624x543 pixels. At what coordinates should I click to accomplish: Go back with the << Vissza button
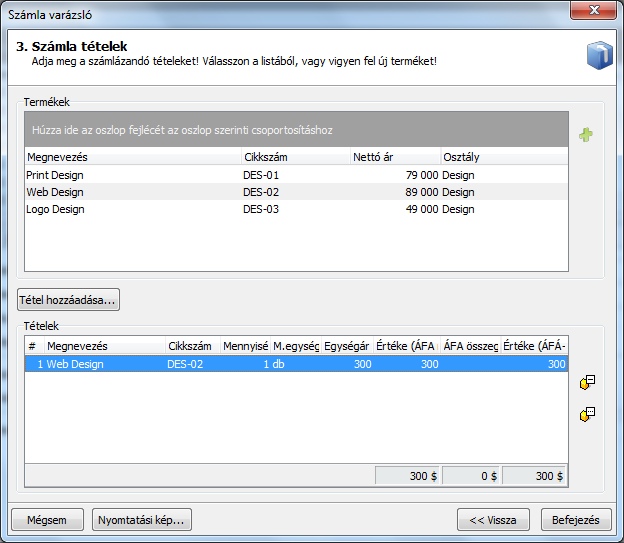493,520
